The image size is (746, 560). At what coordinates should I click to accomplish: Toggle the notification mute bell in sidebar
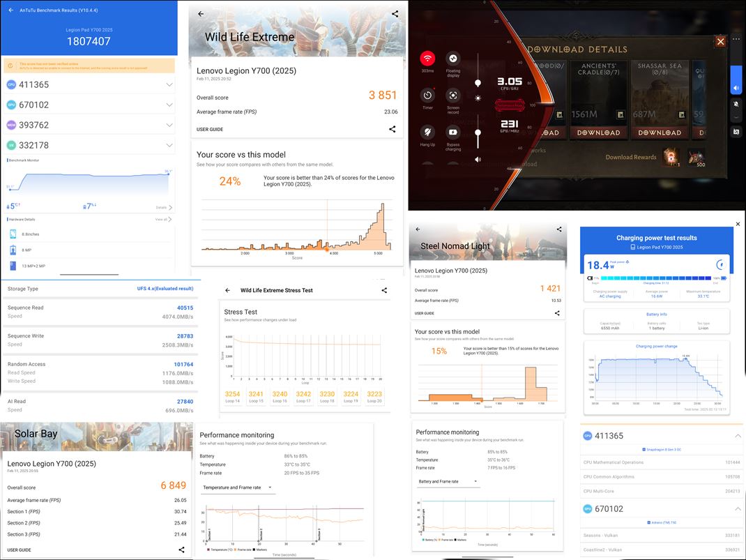736,104
